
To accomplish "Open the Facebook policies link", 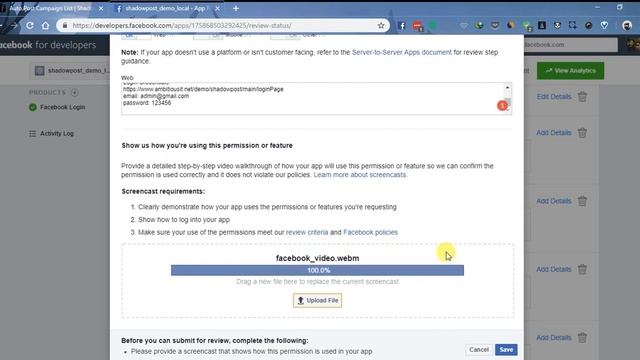I will point(370,232).
